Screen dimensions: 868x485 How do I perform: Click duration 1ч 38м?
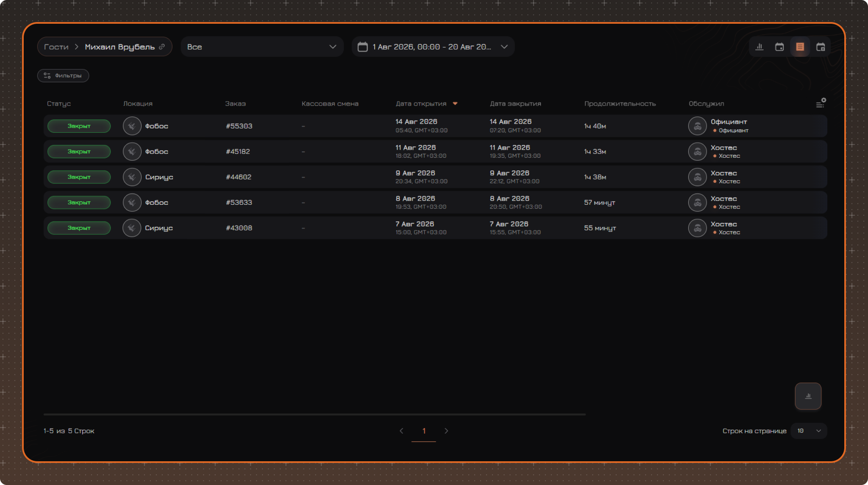coord(595,177)
